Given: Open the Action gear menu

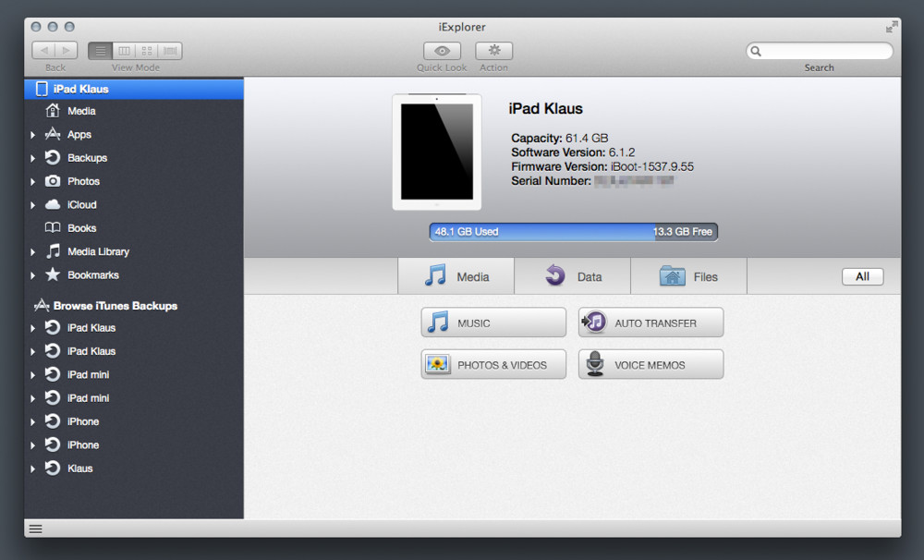Looking at the screenshot, I should click(493, 51).
